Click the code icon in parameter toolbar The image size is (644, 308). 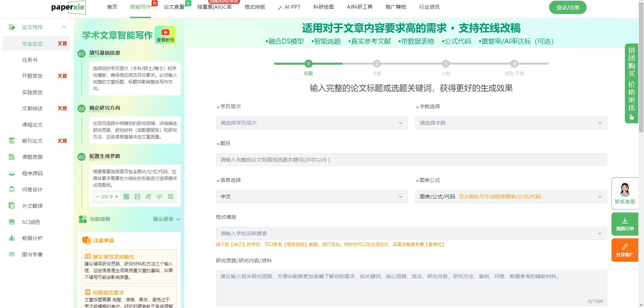point(159,197)
